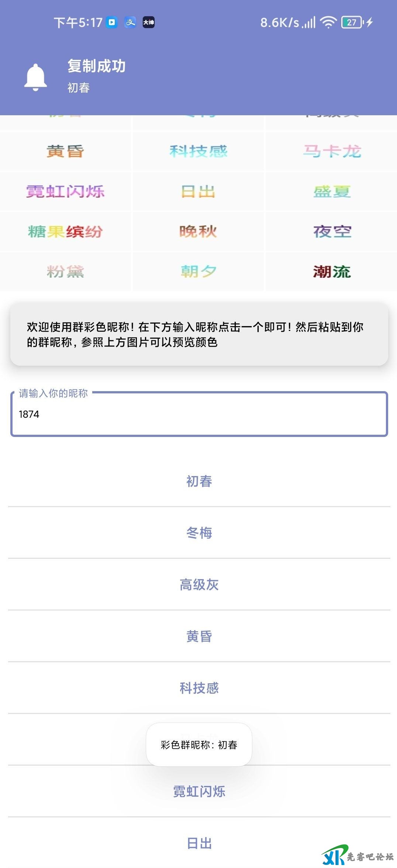
Task: Select the 黄昏 color preview swatch
Action: (x=65, y=151)
